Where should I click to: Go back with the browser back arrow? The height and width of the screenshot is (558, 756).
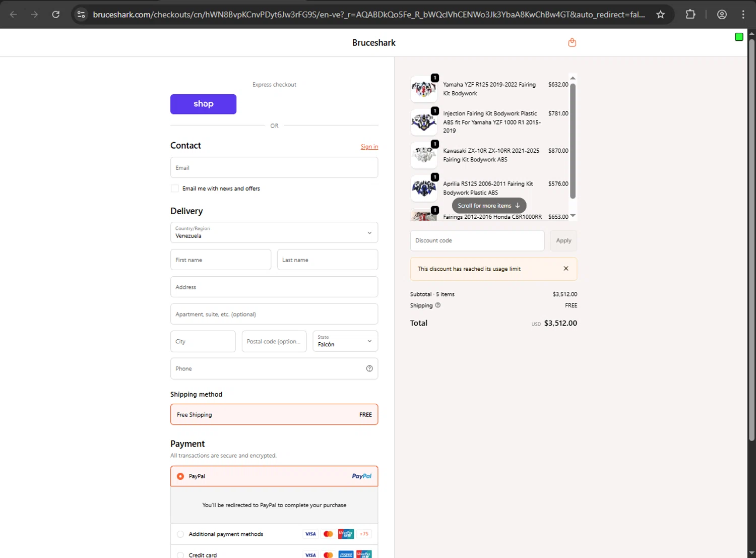[14, 15]
